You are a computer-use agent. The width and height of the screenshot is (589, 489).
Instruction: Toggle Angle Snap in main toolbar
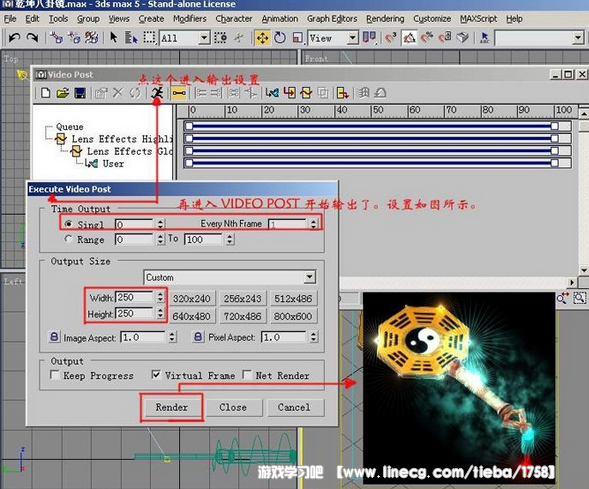tap(409, 38)
